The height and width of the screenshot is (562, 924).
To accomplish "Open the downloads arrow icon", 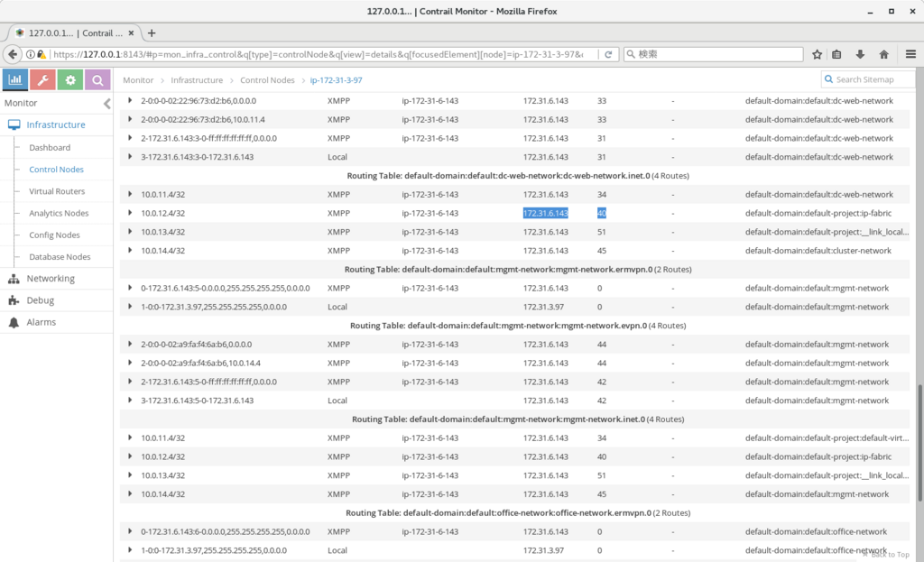I will coord(860,54).
